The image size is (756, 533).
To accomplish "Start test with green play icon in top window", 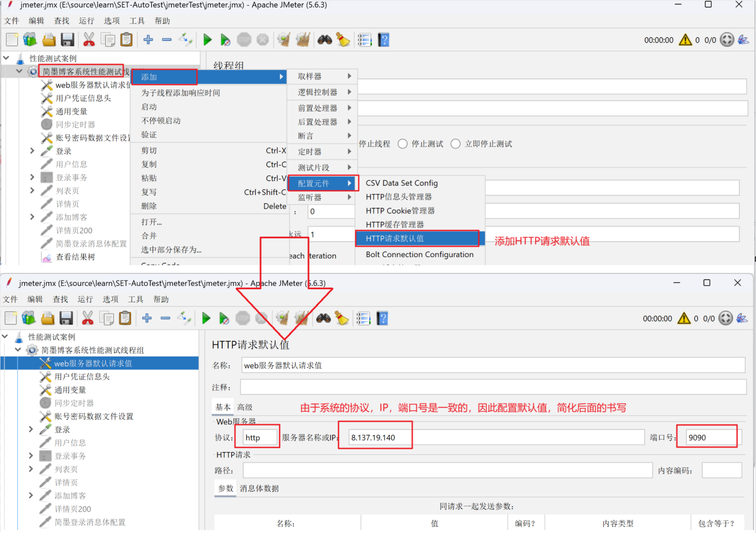I will [x=207, y=40].
